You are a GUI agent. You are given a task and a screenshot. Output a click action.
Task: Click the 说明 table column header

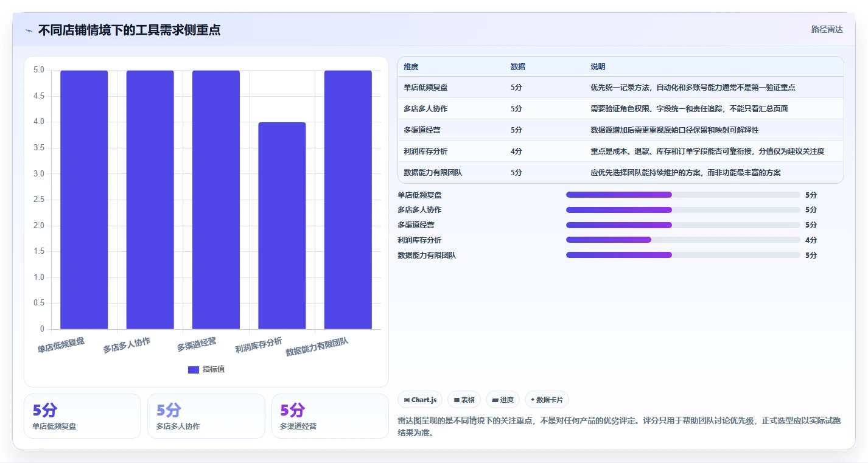598,67
